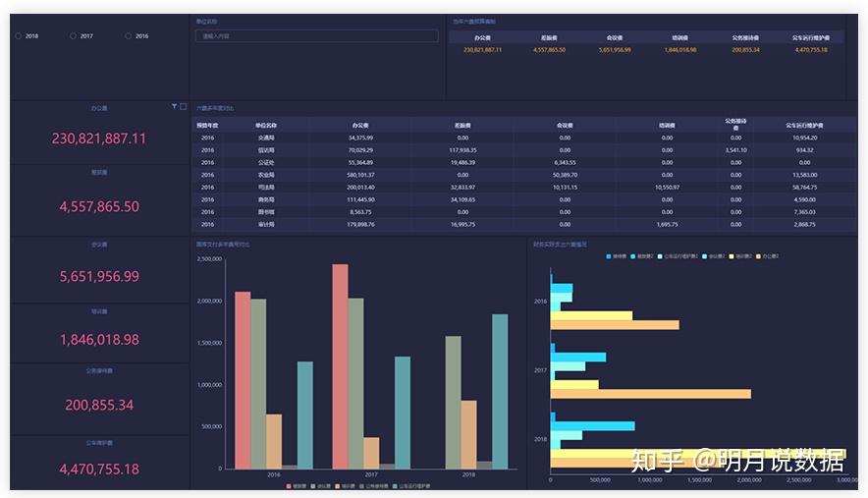This screenshot has height=498, width=868.
Task: Click the tallest red 2017 column bar
Action: [x=340, y=365]
